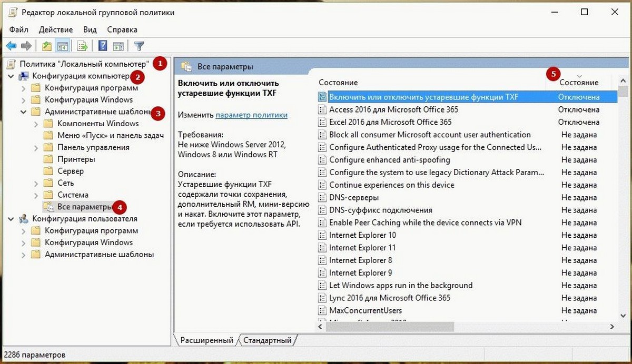Expand the Компоненты Windows node
The width and height of the screenshot is (632, 364).
[36, 124]
